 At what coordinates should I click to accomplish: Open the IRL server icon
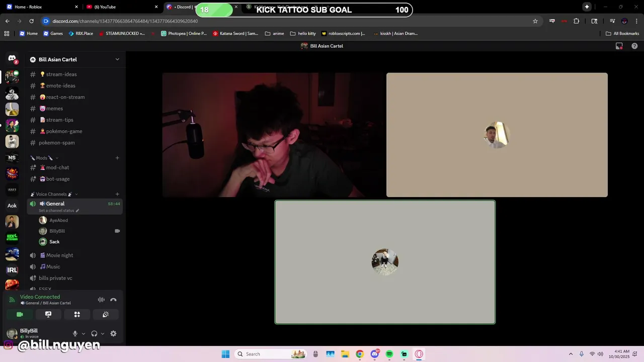click(x=12, y=270)
